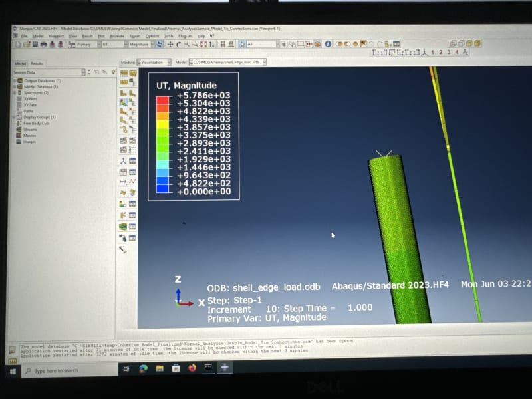Click the Abaqus taskbar application icon
Image resolution: width=532 pixels, height=399 pixels.
tap(225, 368)
